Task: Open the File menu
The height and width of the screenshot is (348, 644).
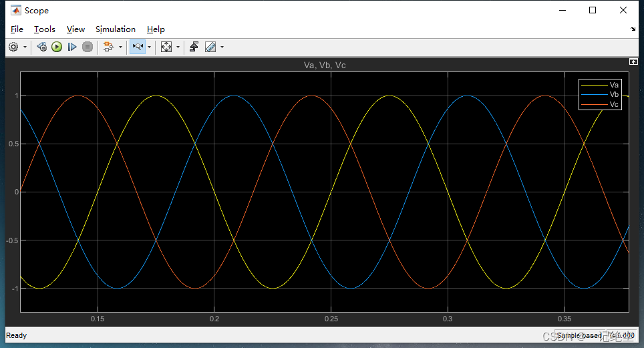Action: tap(17, 29)
